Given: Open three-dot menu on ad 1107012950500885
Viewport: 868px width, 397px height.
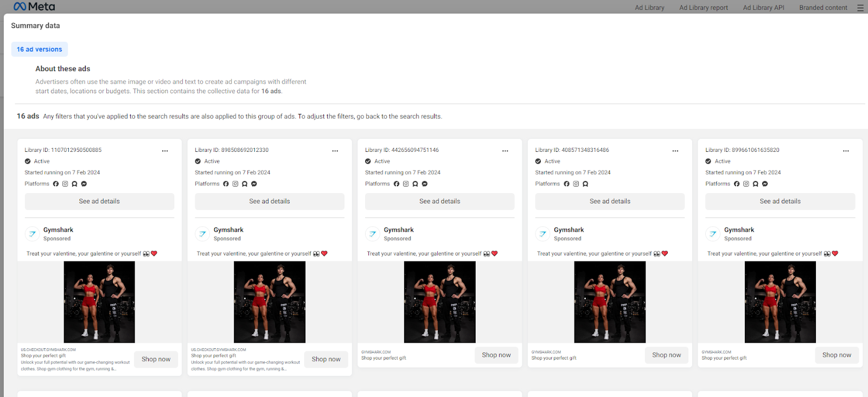Looking at the screenshot, I should tap(165, 151).
